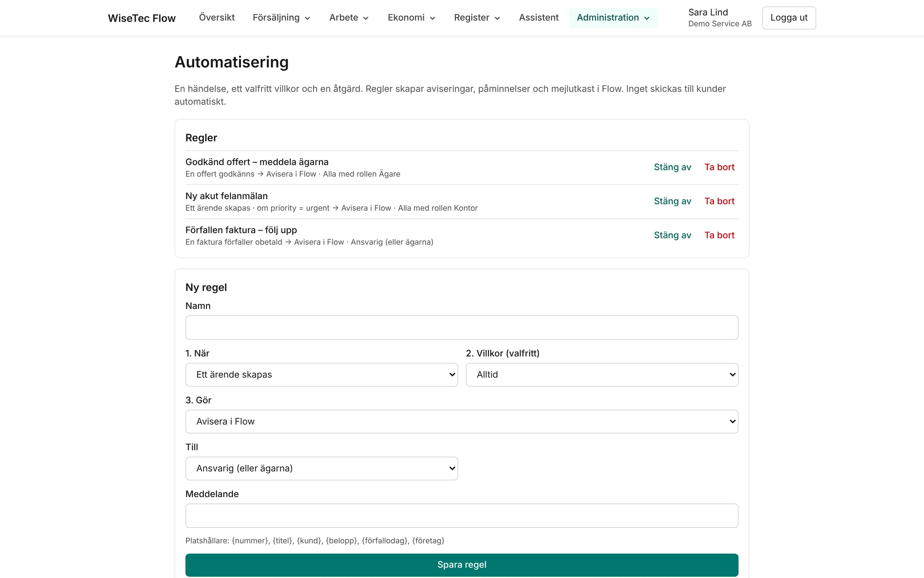924x578 pixels.
Task: Open the Till recipient dropdown
Action: coord(321,469)
